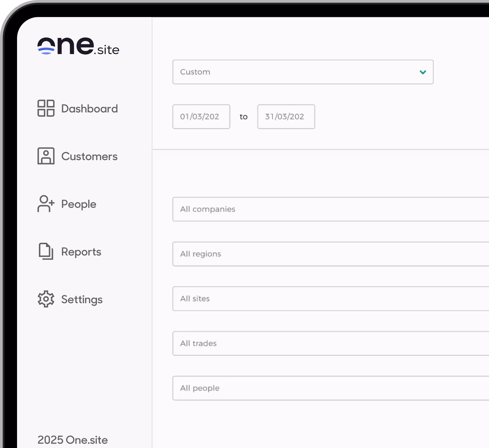Click the Settings gear icon
Image resolution: width=489 pixels, height=448 pixels.
pyautogui.click(x=46, y=299)
